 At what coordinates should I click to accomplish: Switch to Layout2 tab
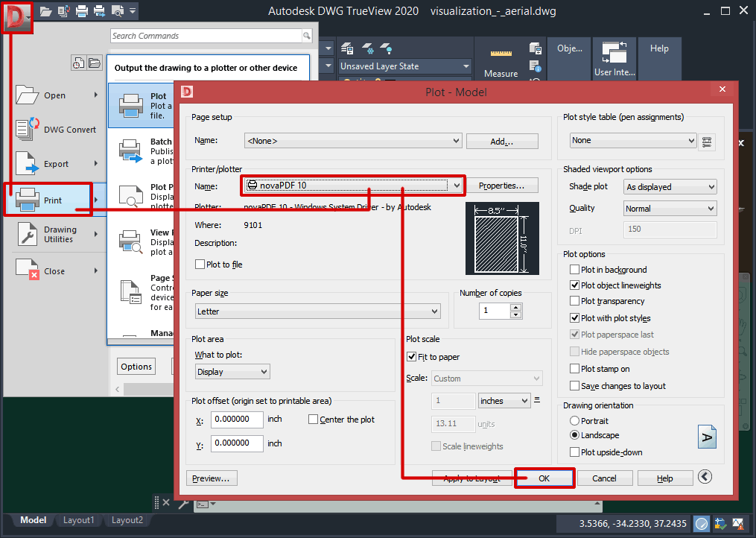[127, 520]
